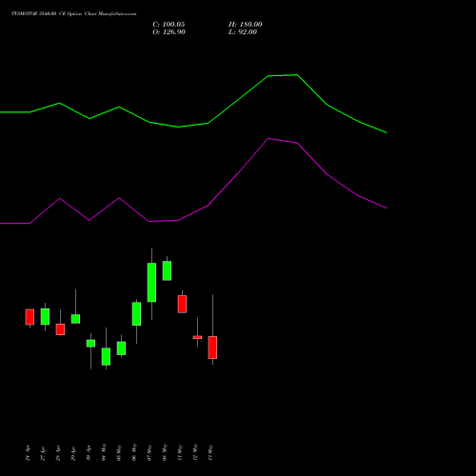Select the 07 May date label
Image resolution: width=476 pixels, height=476 pixels.
point(149,452)
